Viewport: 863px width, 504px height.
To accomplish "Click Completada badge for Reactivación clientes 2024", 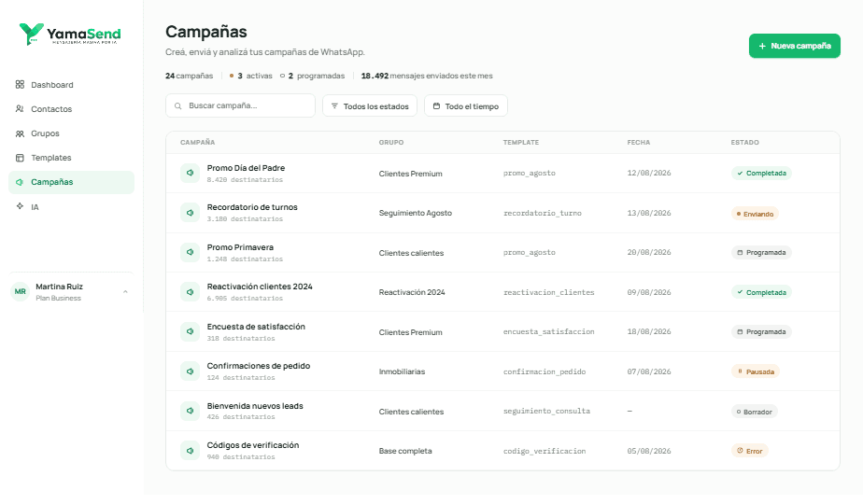I will tap(761, 292).
